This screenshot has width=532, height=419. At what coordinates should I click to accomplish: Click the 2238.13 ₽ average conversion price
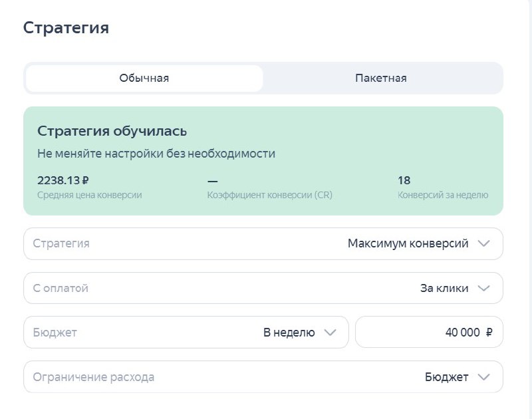[63, 180]
